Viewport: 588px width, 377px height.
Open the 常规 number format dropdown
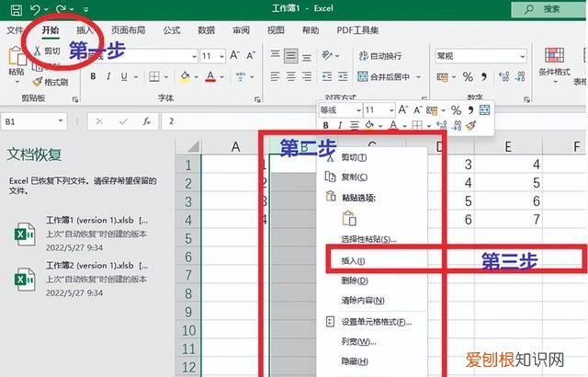pos(522,56)
